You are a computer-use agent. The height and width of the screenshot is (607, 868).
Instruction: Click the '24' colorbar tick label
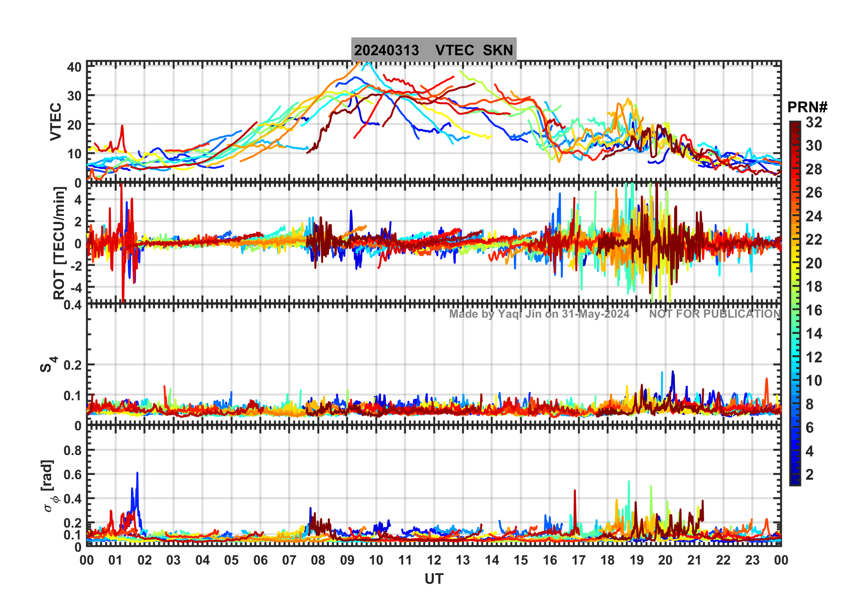(x=814, y=216)
